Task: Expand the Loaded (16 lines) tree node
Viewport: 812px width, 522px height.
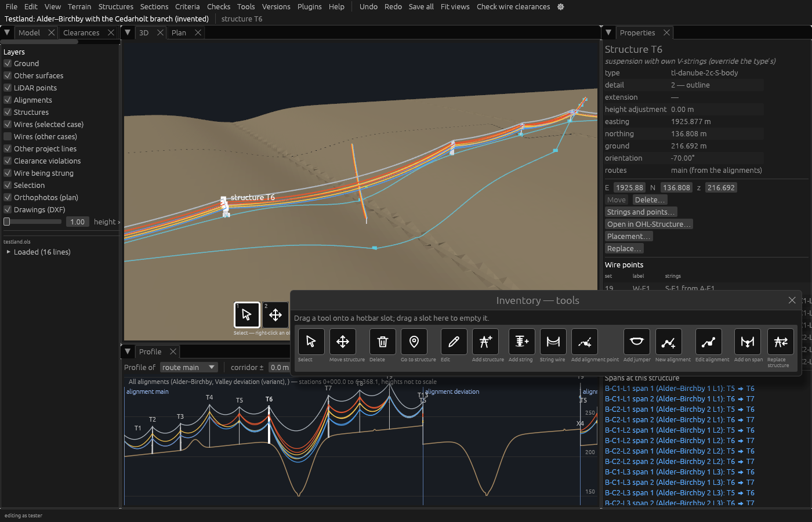Action: [8, 252]
